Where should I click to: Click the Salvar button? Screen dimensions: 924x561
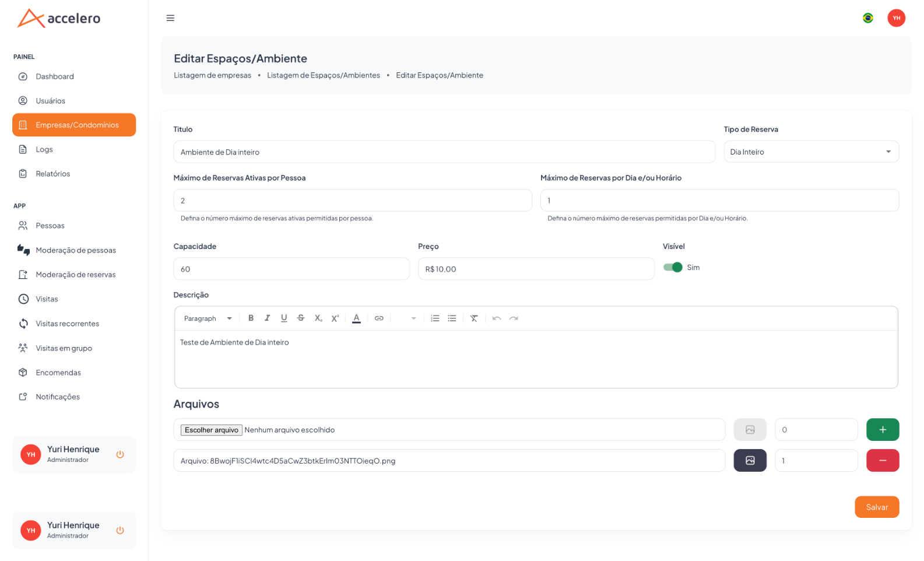[x=877, y=507]
